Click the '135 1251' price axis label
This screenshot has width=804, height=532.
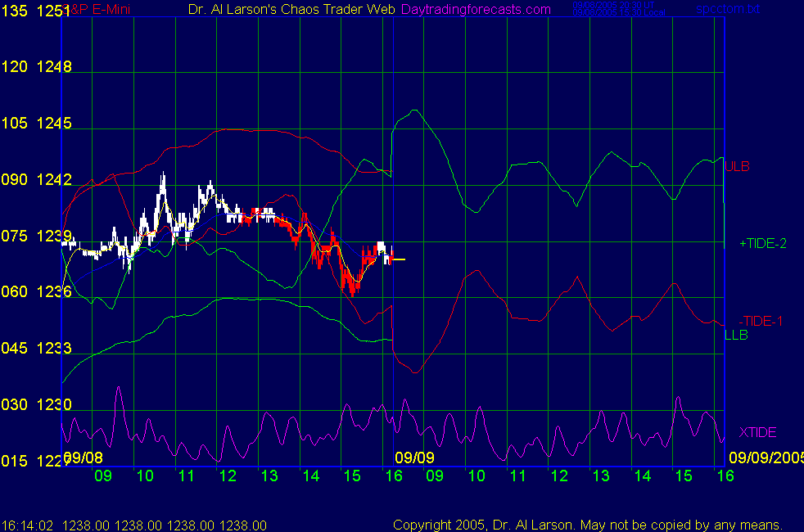point(36,11)
